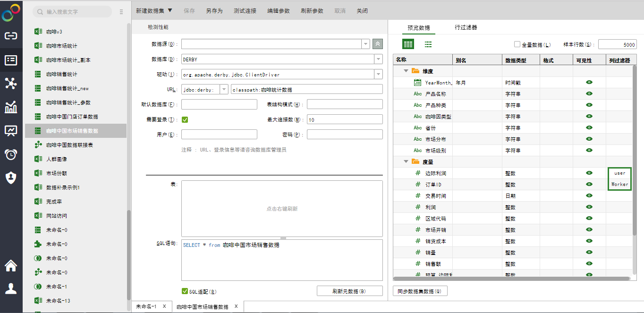Go to home icon in sidebar
Image resolution: width=644 pixels, height=313 pixels.
pos(11,266)
